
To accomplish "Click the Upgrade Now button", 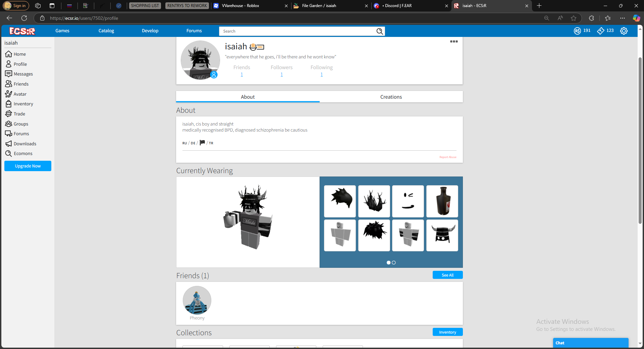I will (x=28, y=166).
